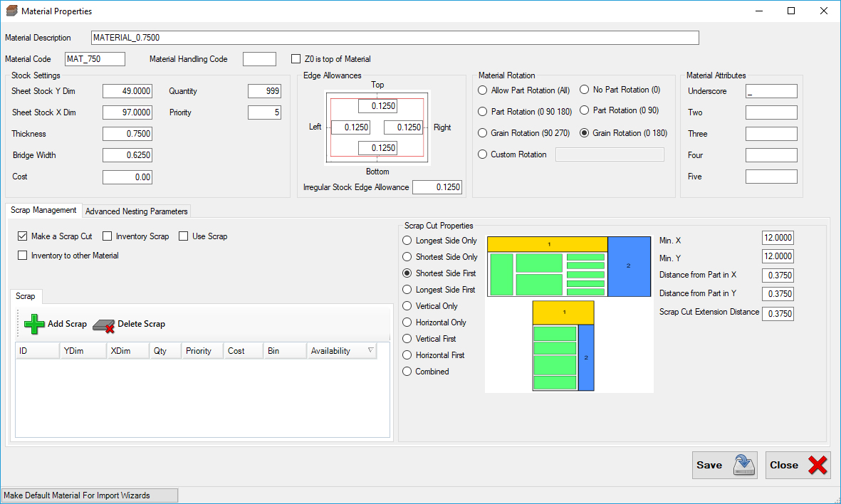Switch to the Scrap Management tab
841x504 pixels.
point(43,211)
